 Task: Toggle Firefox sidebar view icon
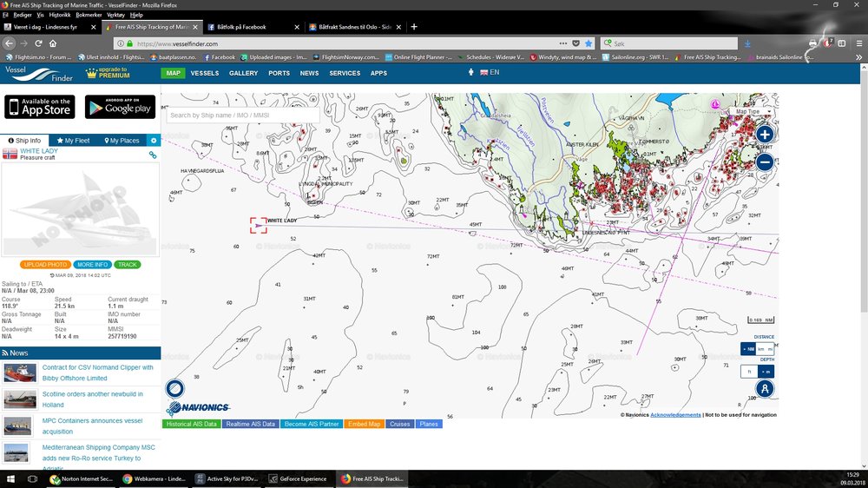click(842, 43)
